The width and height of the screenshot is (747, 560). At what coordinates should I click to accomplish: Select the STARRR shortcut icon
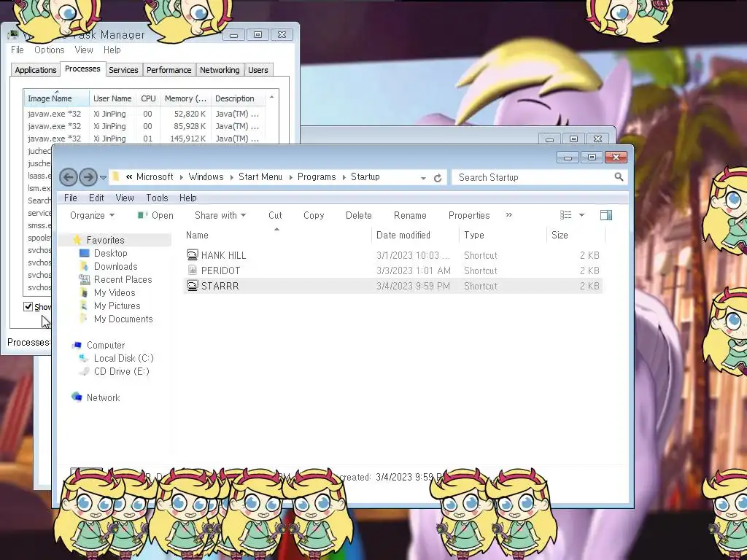[x=192, y=286]
